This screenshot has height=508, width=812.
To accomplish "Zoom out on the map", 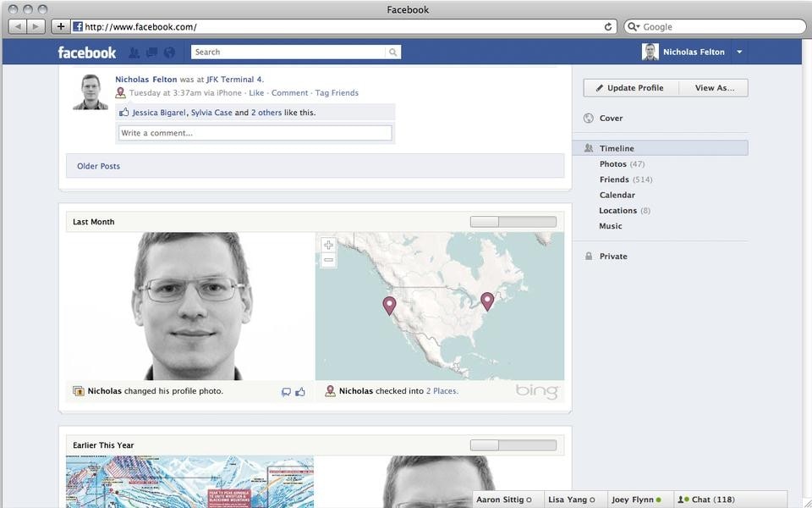I will point(328,260).
